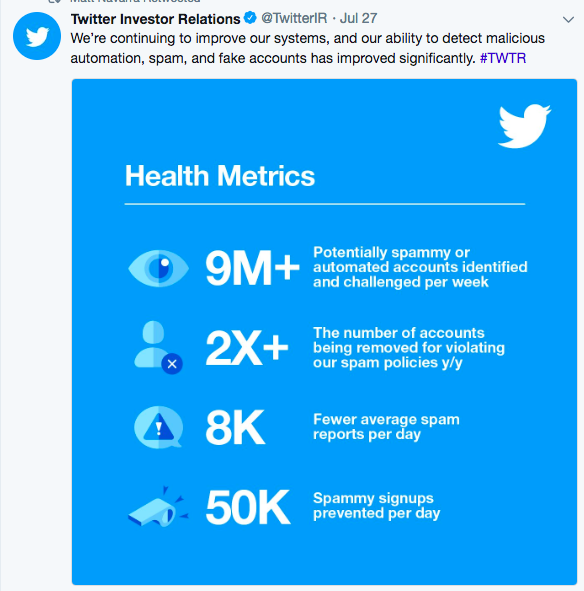
Task: Follow the #TWTR hashtag link
Action: [503, 58]
